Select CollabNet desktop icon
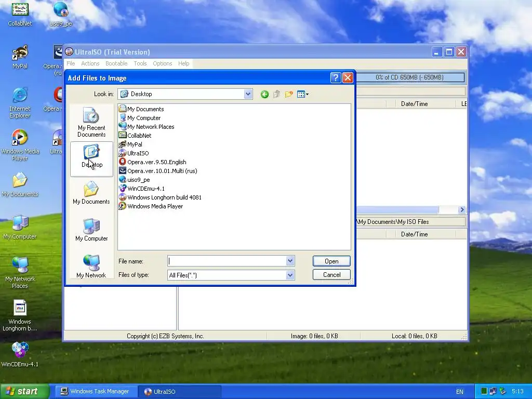 point(20,14)
